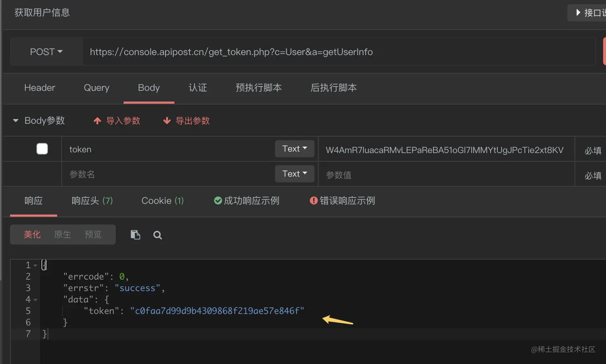The width and height of the screenshot is (606, 364).
Task: Click the red error response example icon
Action: coord(314,200)
